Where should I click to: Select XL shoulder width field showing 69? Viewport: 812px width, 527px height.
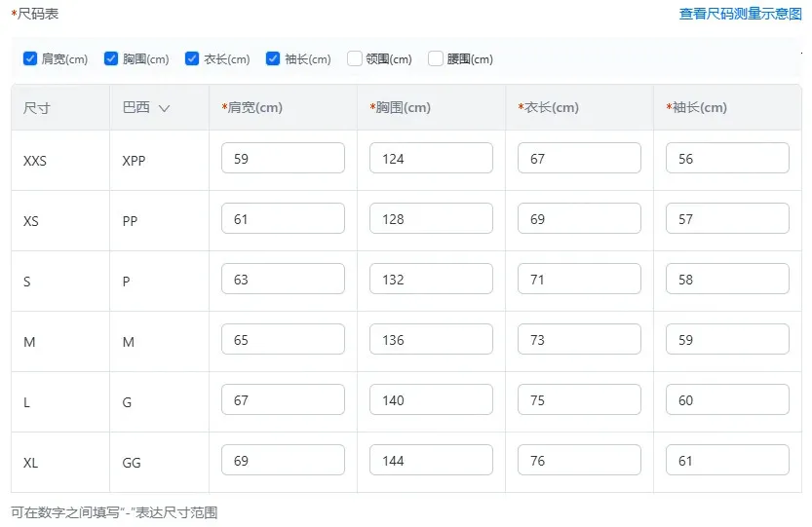click(283, 461)
